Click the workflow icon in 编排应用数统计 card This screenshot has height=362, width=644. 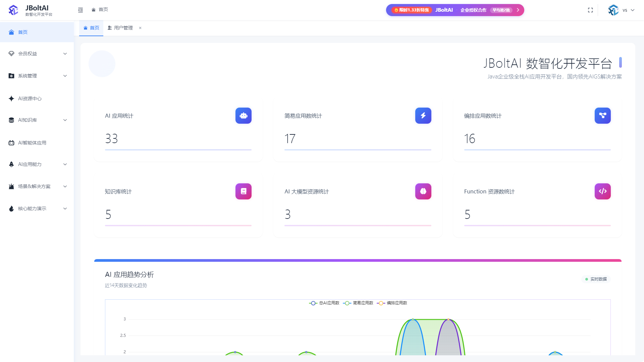[602, 116]
